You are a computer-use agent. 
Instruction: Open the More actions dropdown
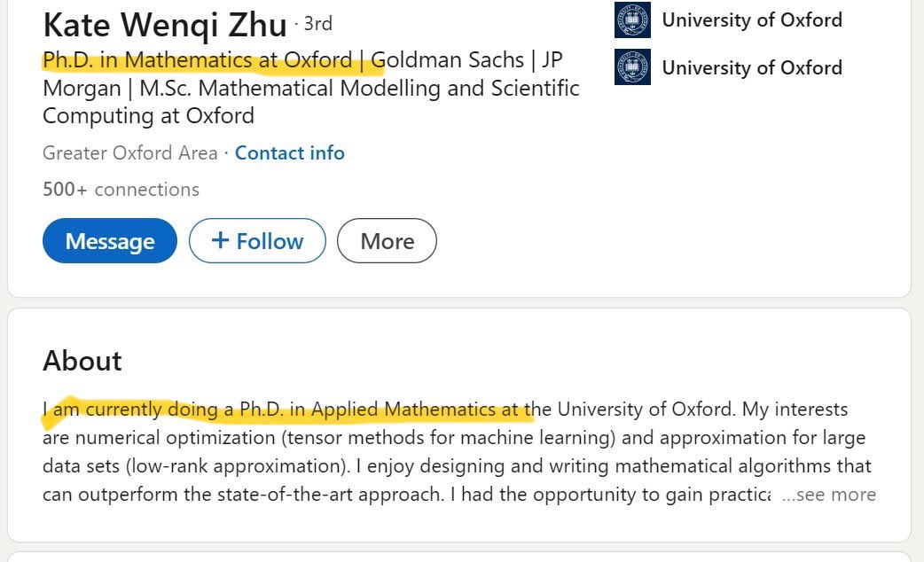coord(387,241)
